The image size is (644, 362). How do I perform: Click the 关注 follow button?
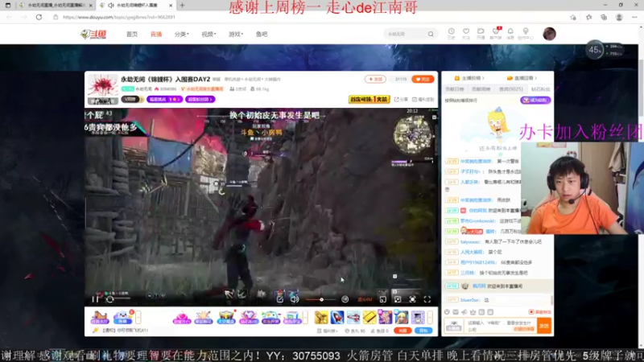pos(423,79)
